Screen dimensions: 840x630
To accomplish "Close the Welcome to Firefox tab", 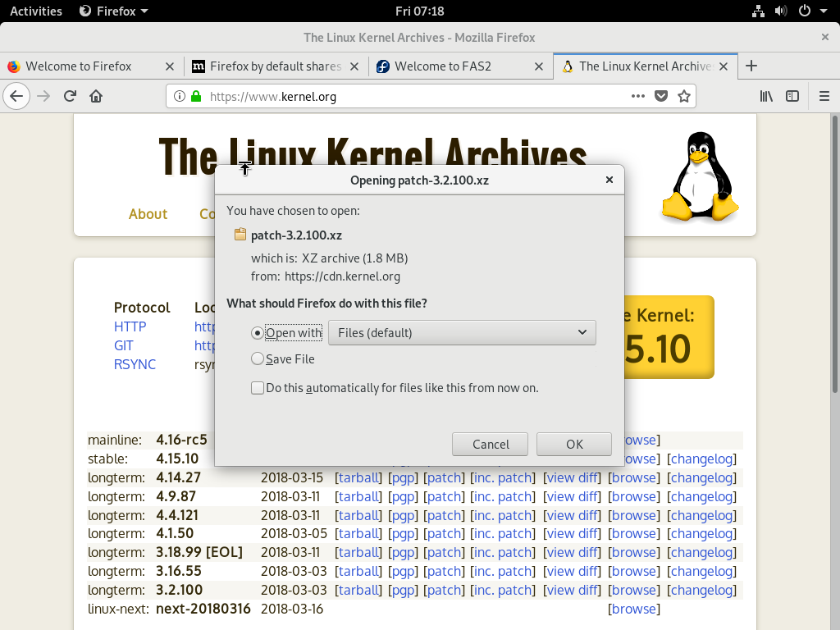I will tap(170, 66).
